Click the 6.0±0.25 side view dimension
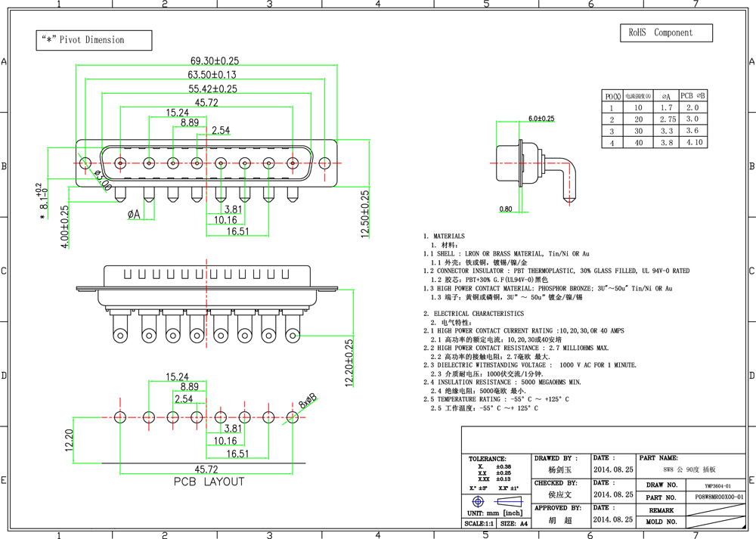The width and height of the screenshot is (756, 539). coord(541,119)
